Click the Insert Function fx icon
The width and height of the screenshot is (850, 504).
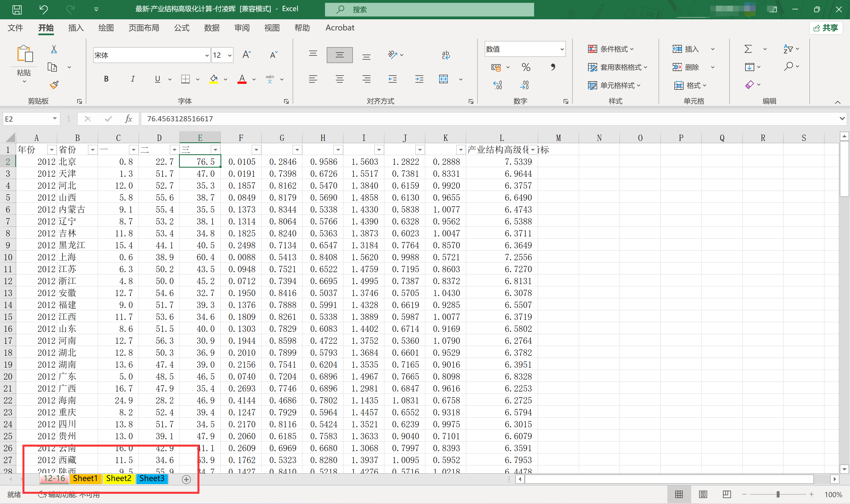pyautogui.click(x=128, y=119)
